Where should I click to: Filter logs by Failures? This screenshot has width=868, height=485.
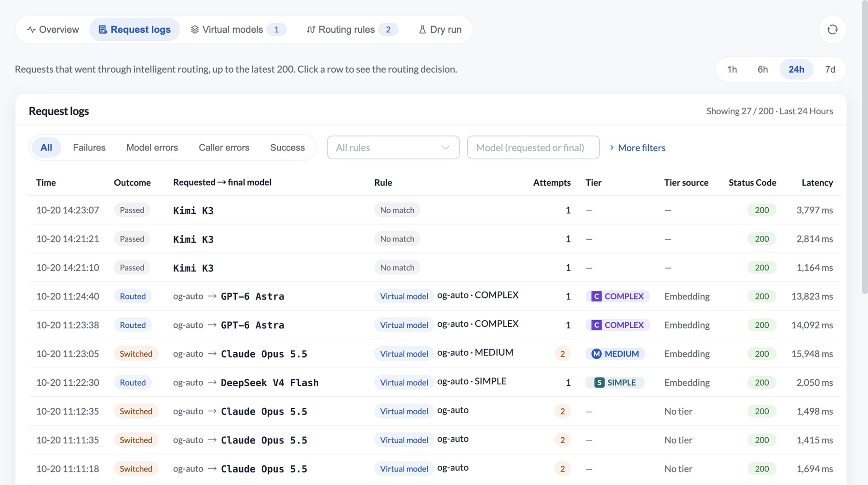click(89, 148)
